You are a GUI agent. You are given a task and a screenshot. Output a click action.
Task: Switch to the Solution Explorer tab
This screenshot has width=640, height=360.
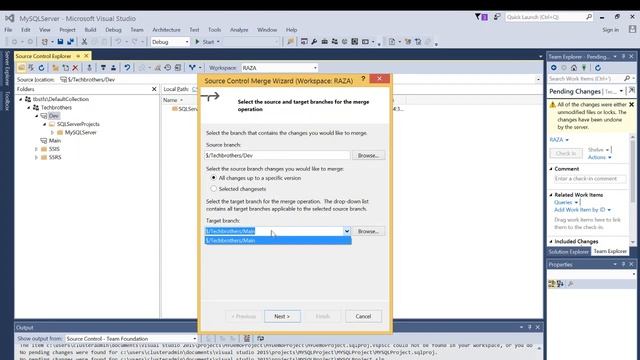(x=569, y=251)
